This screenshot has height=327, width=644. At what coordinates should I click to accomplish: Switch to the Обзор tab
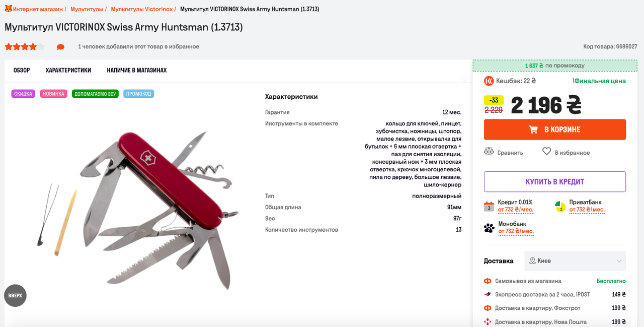coord(22,71)
